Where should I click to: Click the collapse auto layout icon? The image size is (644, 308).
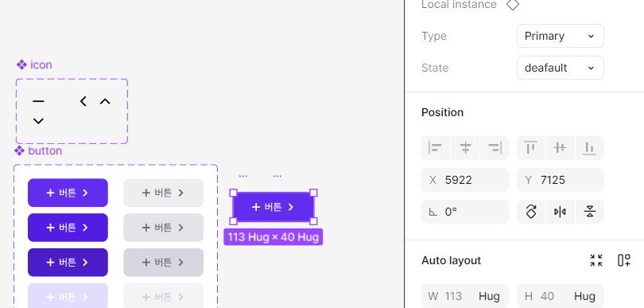pos(596,260)
